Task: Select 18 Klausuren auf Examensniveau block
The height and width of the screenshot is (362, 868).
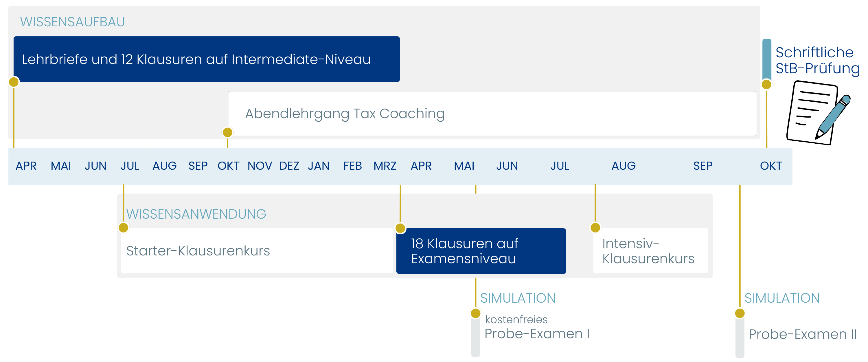Action: pos(481,251)
